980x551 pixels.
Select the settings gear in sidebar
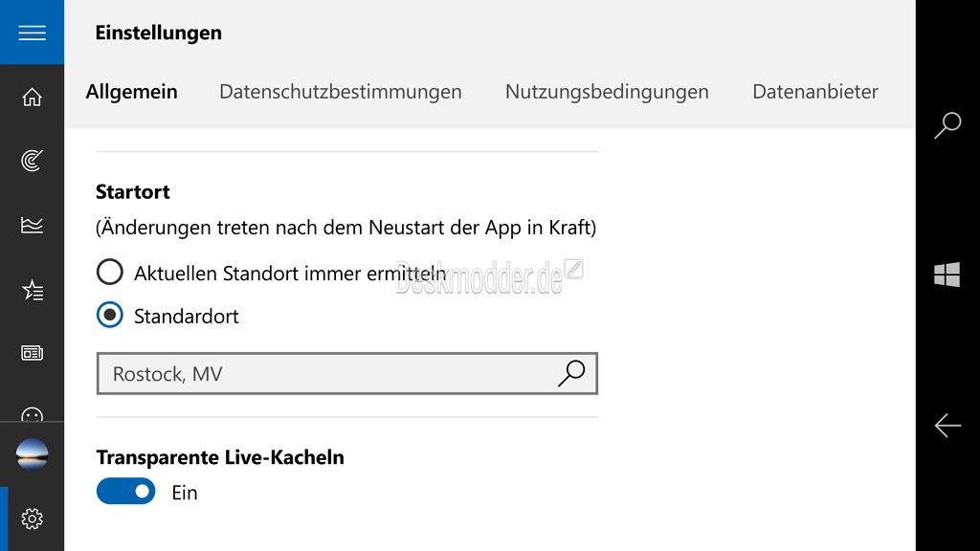(32, 518)
